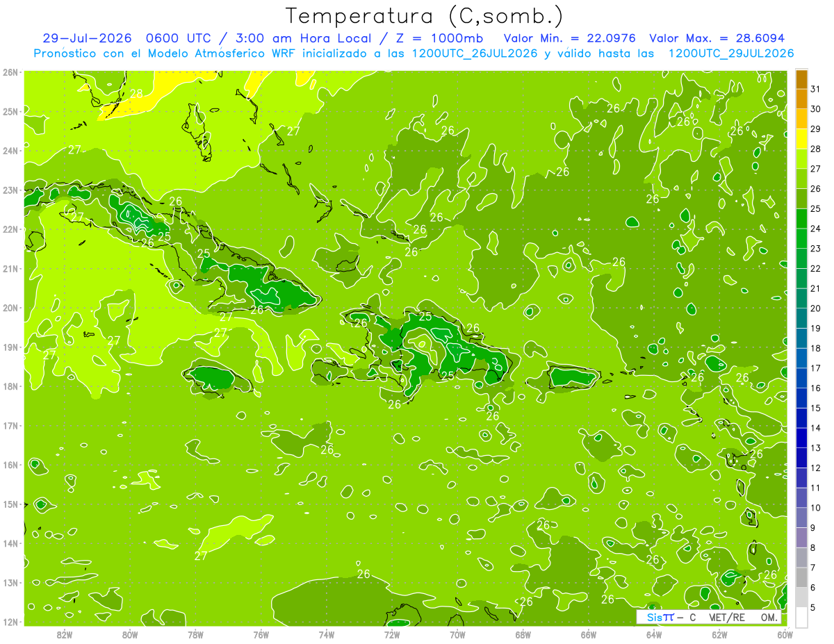Click the '21N' latitude axis label

10,269
